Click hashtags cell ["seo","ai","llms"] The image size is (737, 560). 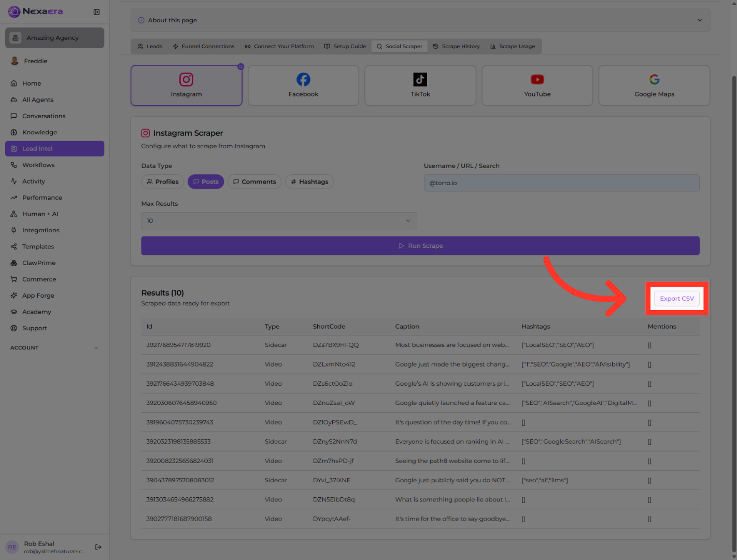(545, 481)
